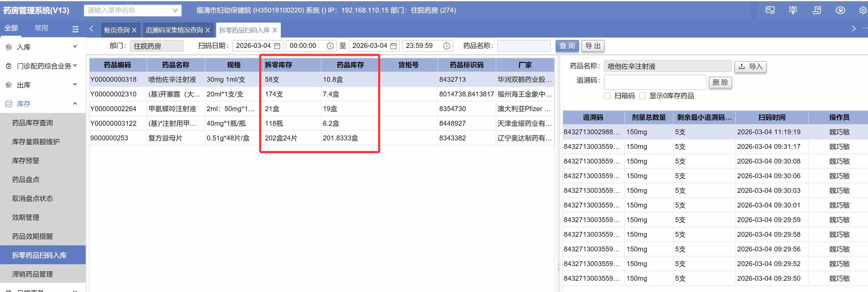Open 药品盘点 in sidebar
The width and height of the screenshot is (868, 292).
42,179
